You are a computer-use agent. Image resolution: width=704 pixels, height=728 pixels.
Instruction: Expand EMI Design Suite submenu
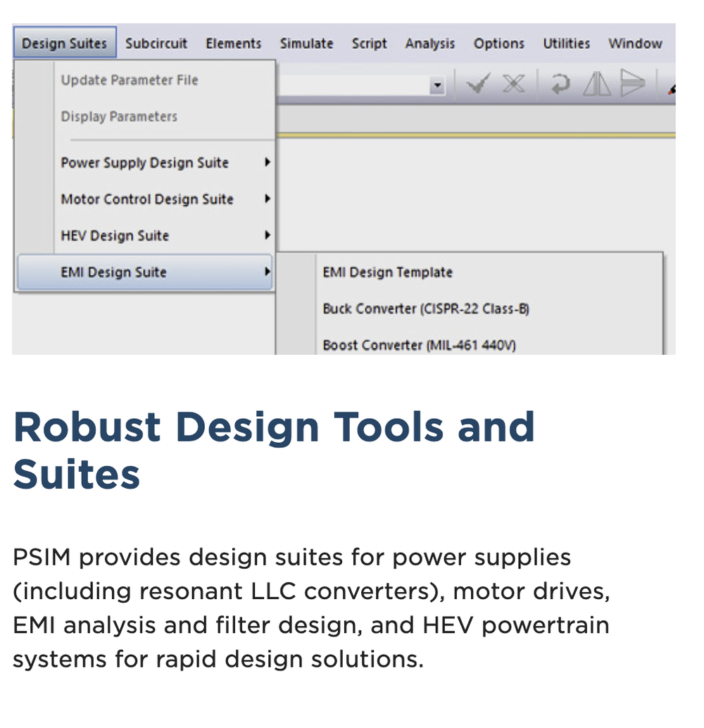[x=145, y=272]
